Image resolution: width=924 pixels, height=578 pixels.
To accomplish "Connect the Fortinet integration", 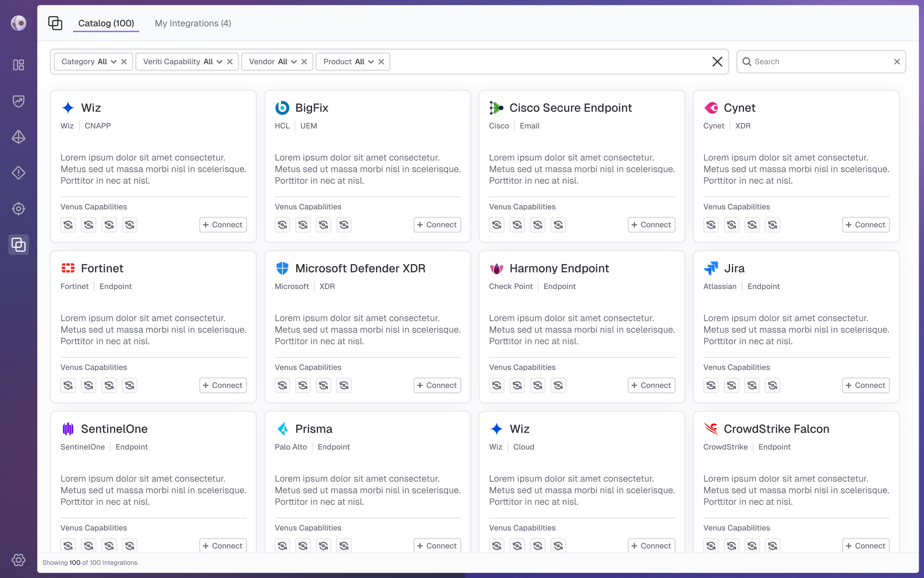I will pos(223,385).
